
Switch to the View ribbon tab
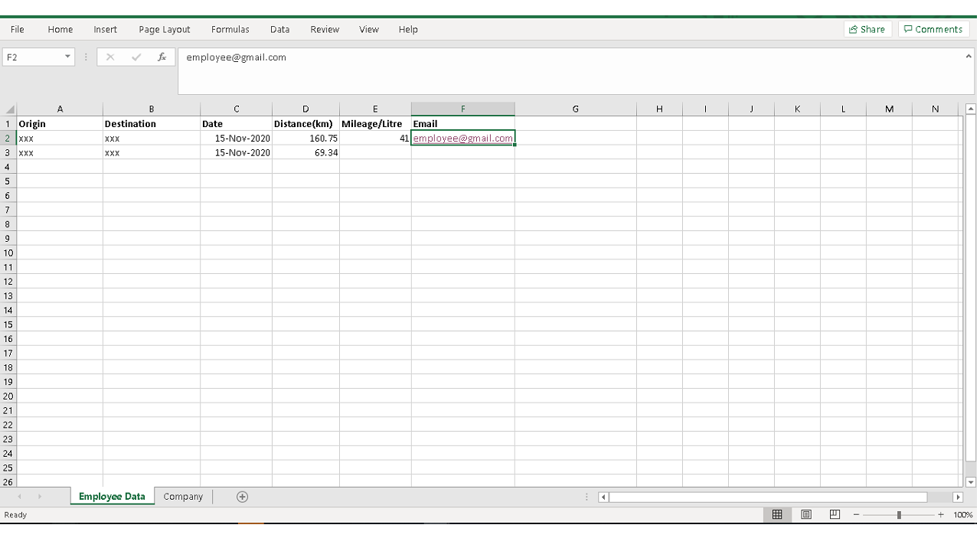click(x=369, y=29)
